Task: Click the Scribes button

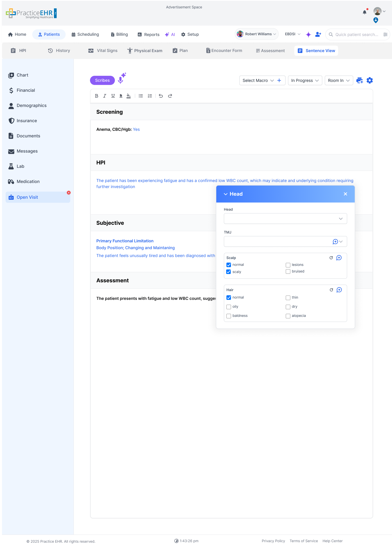Action: [102, 80]
